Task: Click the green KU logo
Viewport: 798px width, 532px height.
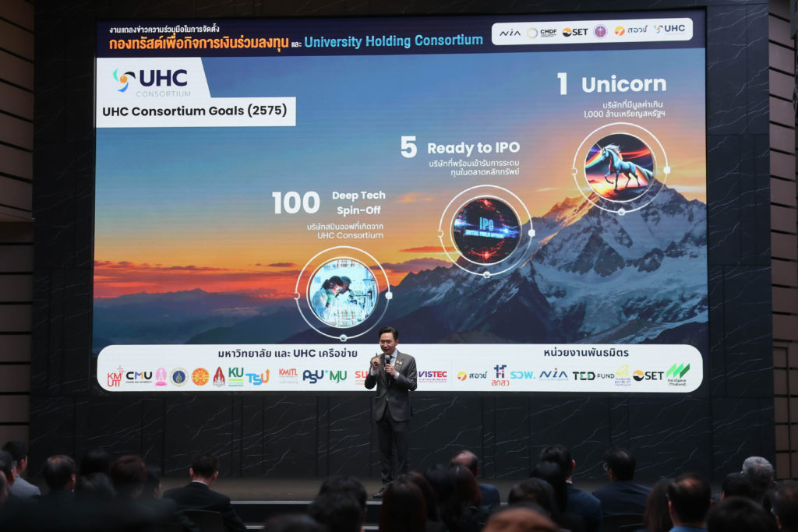Action: click(x=235, y=376)
